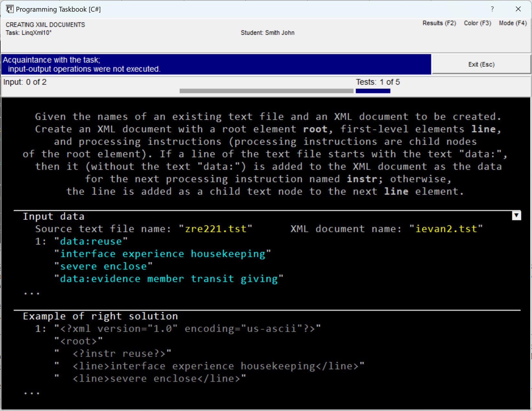Close the Programming Taskbook window

pos(518,9)
